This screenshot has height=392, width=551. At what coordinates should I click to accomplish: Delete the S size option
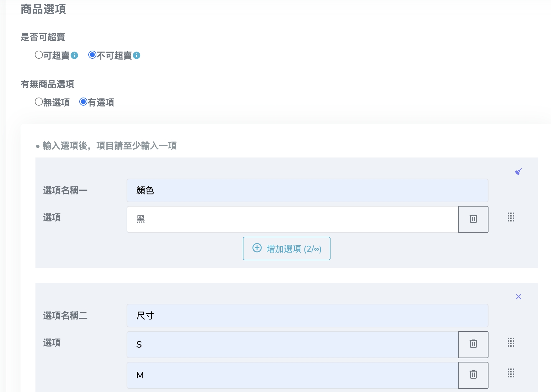(473, 344)
